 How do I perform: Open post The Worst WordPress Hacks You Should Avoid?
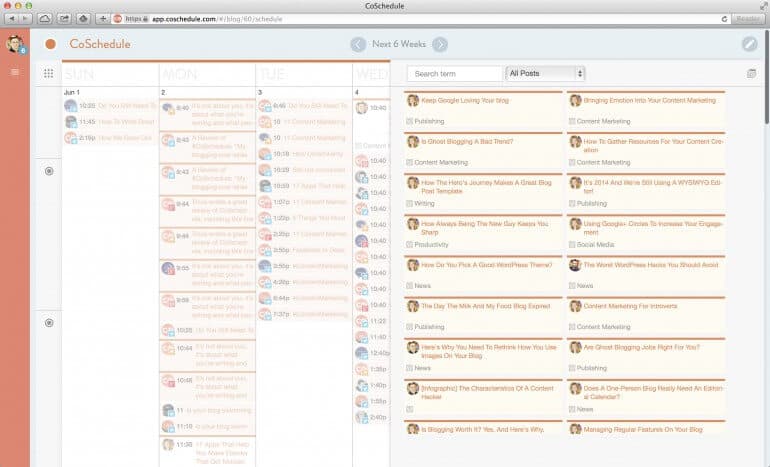[x=651, y=265]
